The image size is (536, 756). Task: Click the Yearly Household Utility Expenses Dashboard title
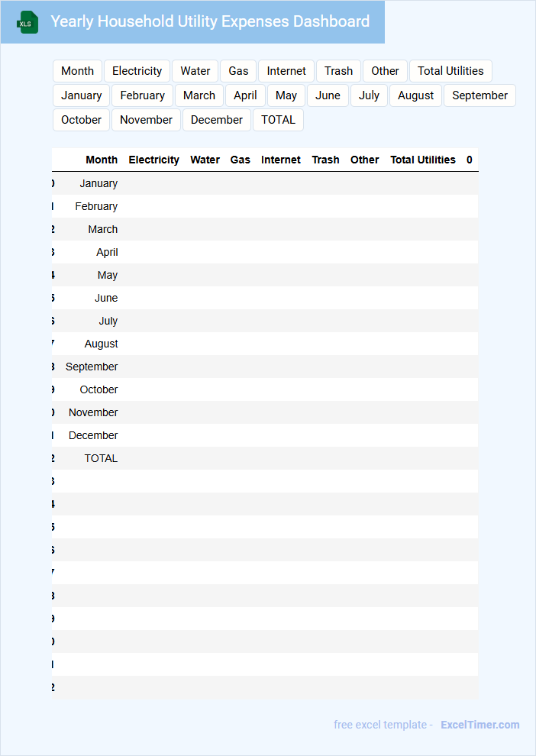coord(210,21)
